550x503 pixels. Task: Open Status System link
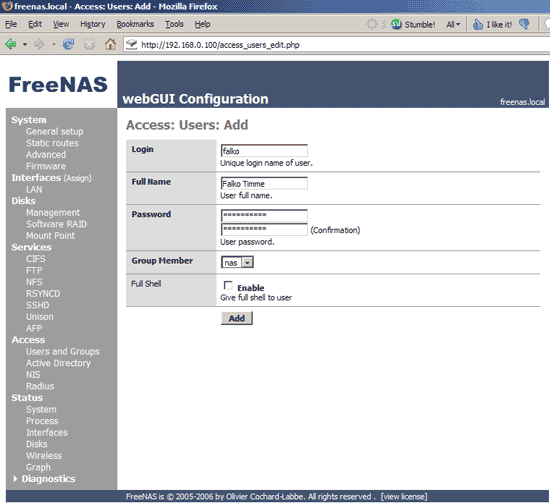[41, 409]
